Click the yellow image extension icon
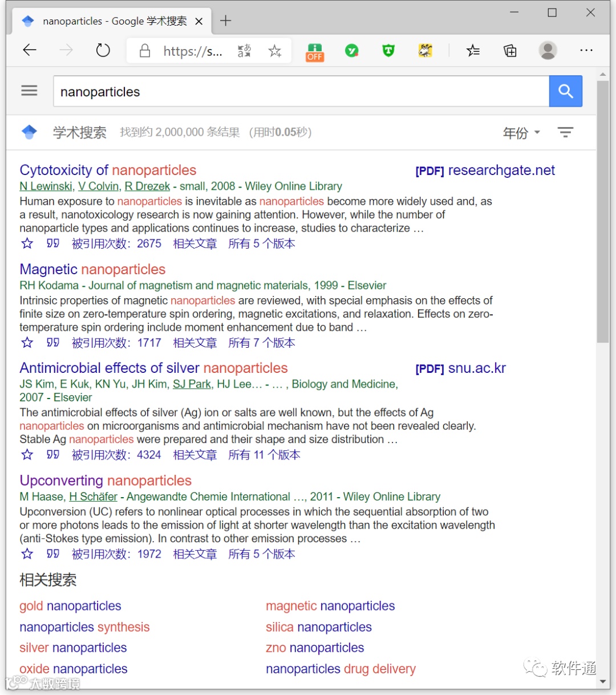Screen dimensions: 616x695 click(425, 51)
